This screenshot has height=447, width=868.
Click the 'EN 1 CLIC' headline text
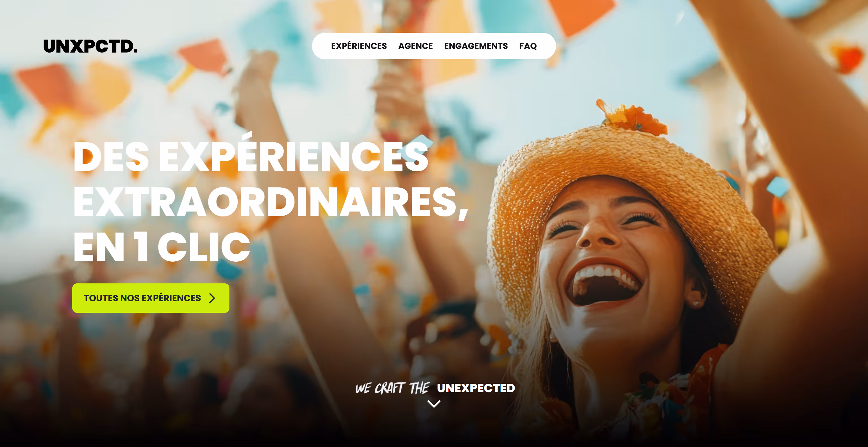click(x=161, y=247)
